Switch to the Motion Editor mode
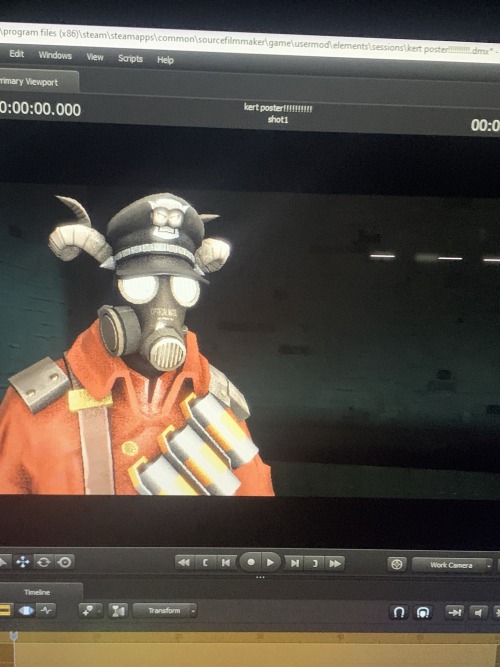The width and height of the screenshot is (500, 667). click(26, 611)
